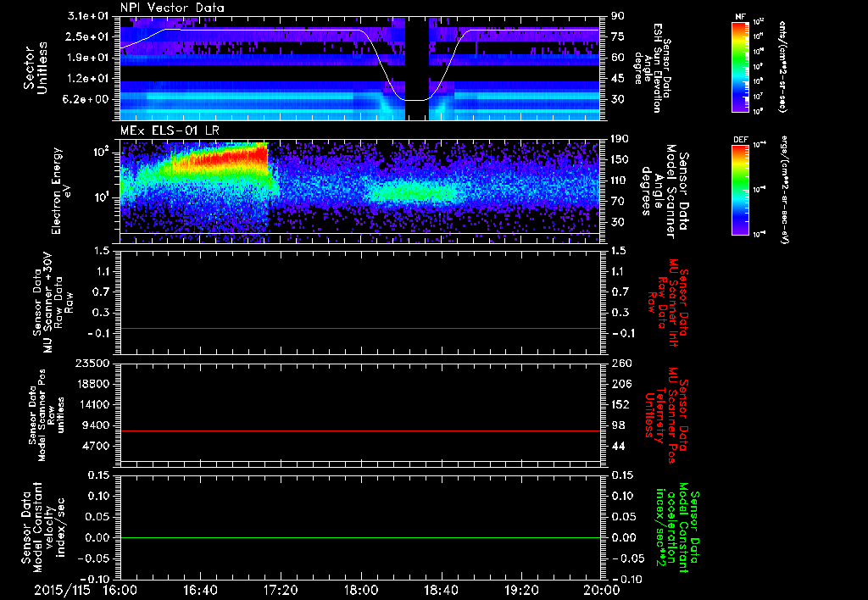868x600 pixels.
Task: Click the 45 degree sun elevation tick
Action: tap(618, 79)
